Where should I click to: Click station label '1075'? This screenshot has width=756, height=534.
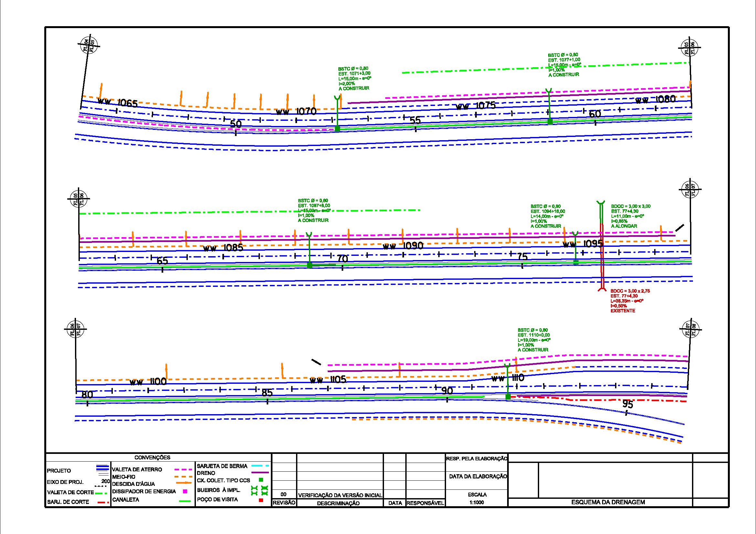click(485, 106)
